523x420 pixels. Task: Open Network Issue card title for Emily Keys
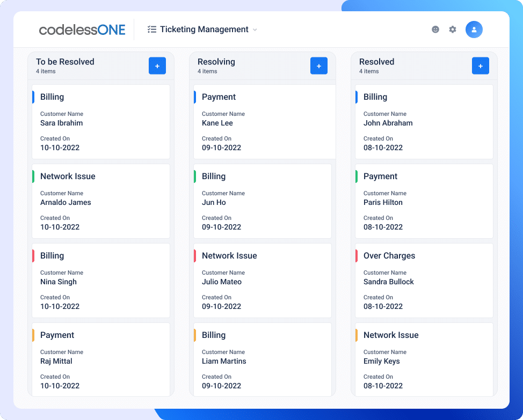(391, 335)
